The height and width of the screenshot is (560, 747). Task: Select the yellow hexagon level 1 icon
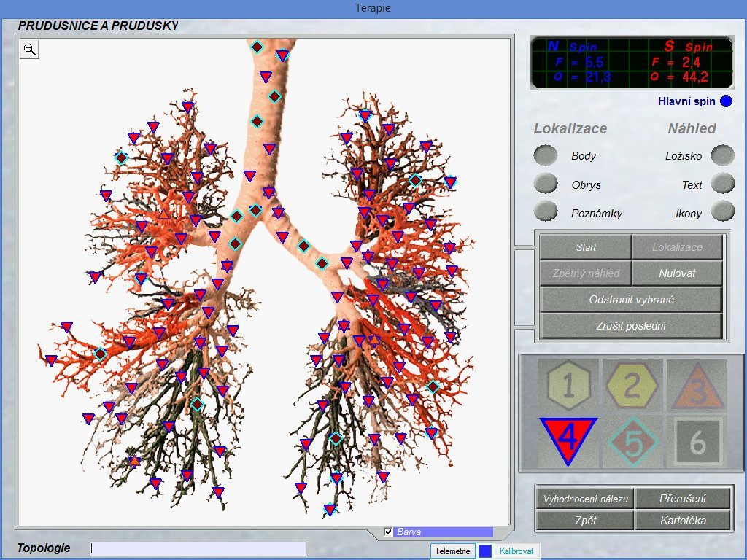click(568, 384)
